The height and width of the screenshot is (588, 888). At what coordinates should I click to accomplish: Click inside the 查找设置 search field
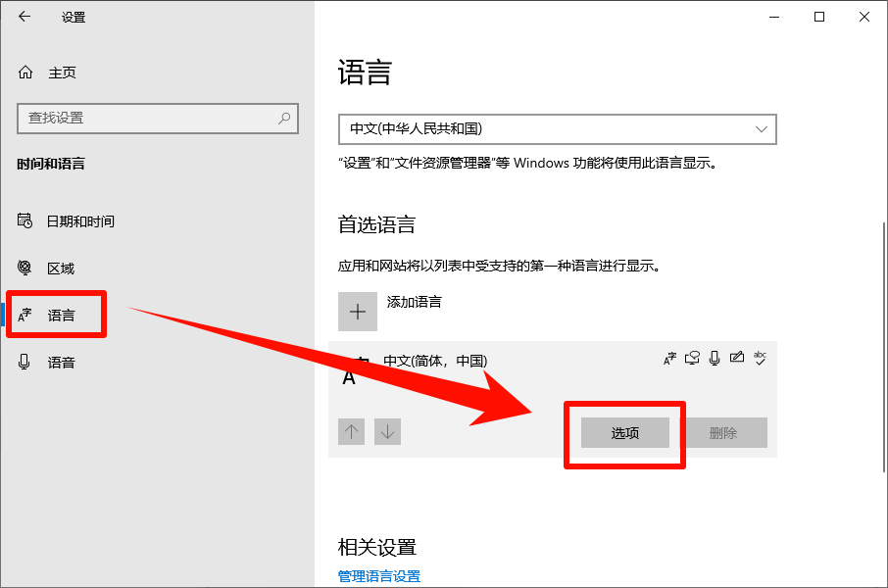click(x=147, y=118)
